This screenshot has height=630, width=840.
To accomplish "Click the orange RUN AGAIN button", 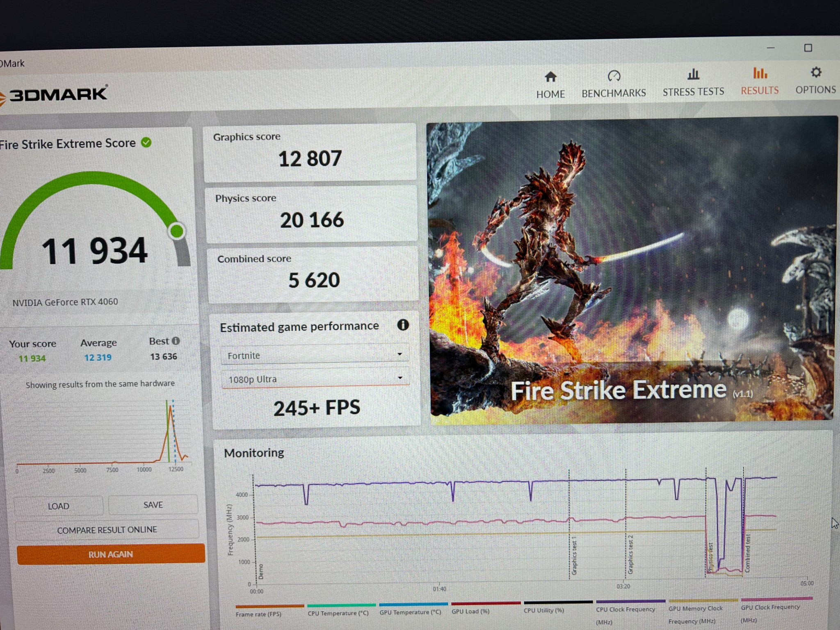I will pos(111,554).
